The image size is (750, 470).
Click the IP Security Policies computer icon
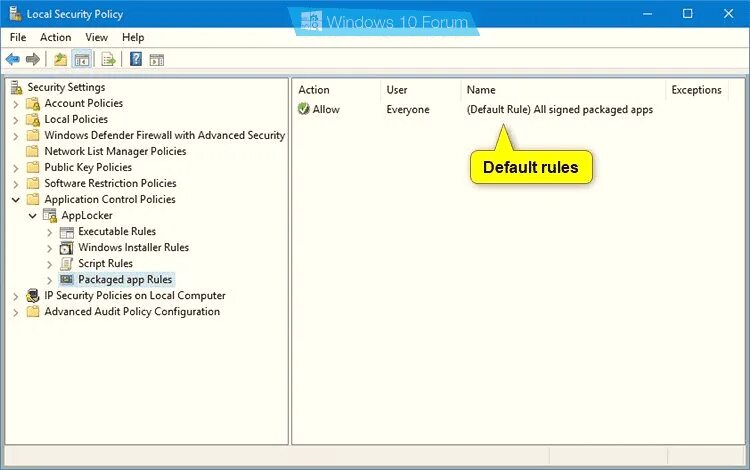coord(33,296)
